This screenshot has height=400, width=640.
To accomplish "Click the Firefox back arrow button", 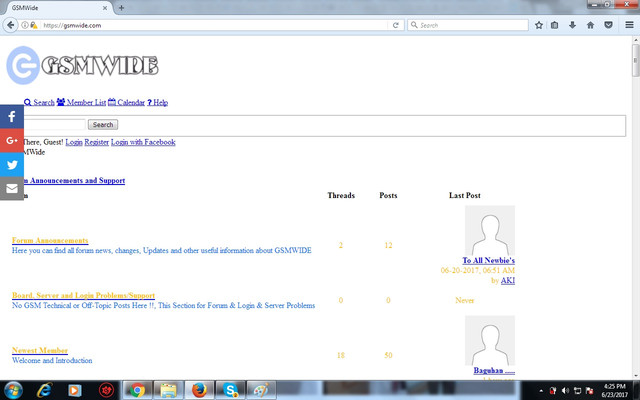I will tap(10, 25).
